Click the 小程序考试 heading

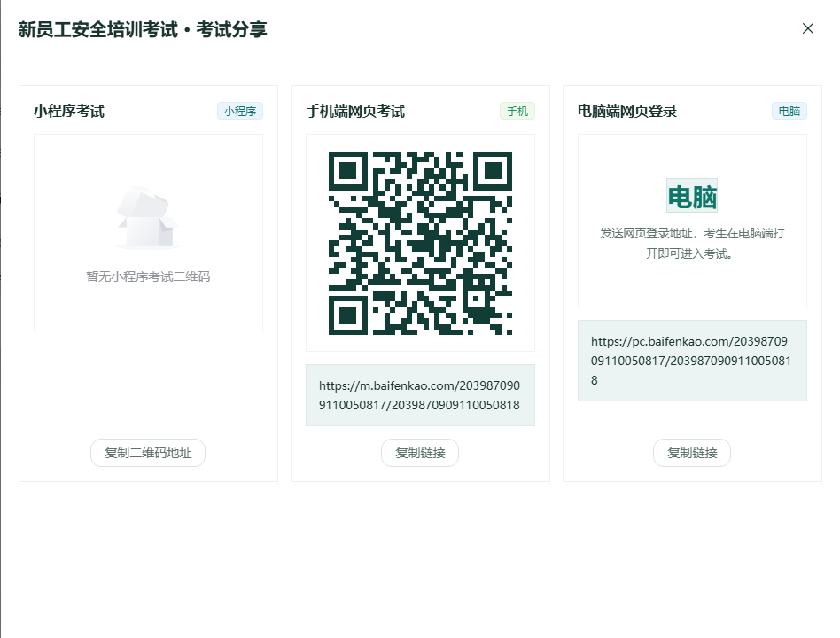pos(69,111)
